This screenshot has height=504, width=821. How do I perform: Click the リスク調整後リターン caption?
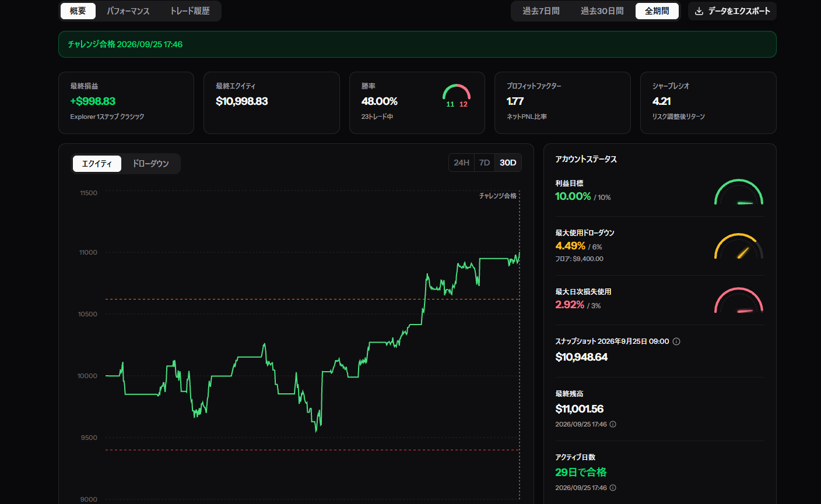(679, 117)
